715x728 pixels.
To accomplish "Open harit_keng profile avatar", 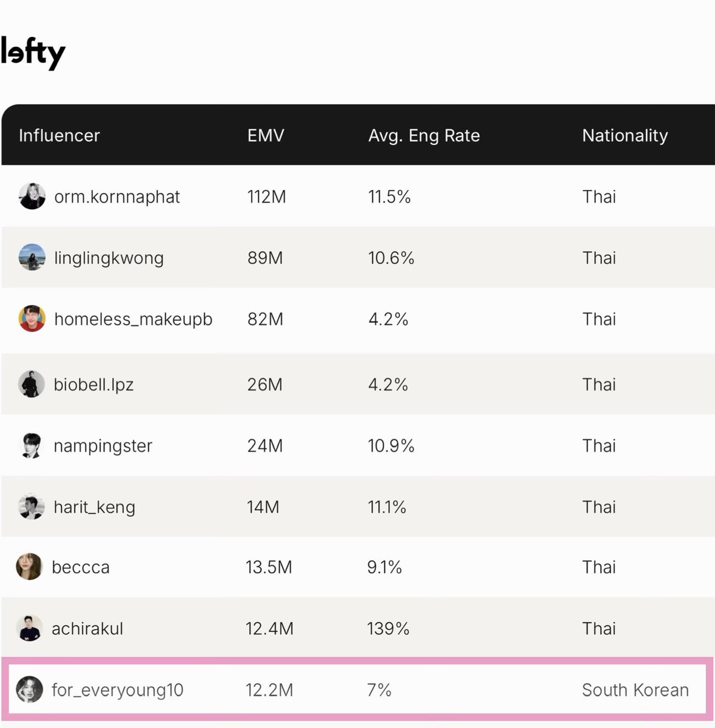I will click(32, 507).
